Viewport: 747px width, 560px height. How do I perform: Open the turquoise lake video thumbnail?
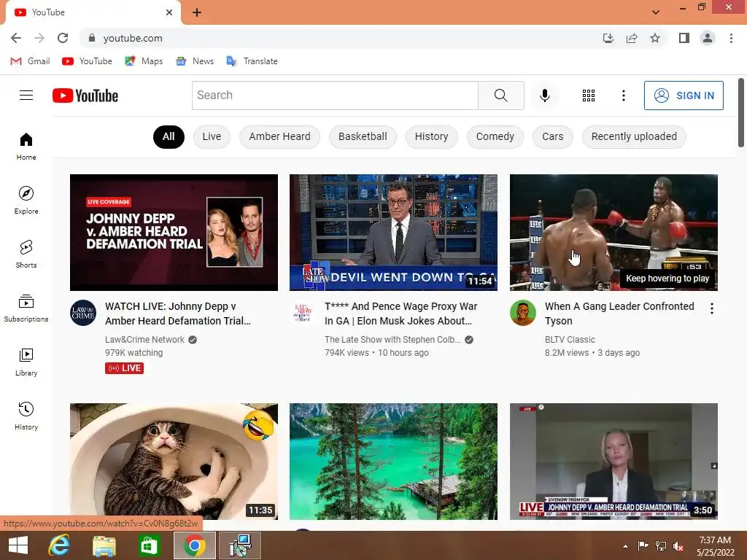pyautogui.click(x=393, y=462)
